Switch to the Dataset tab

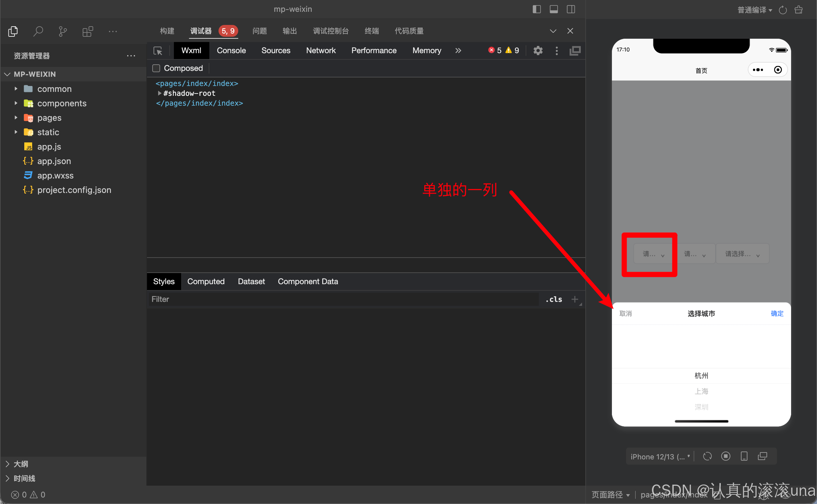[x=251, y=281]
